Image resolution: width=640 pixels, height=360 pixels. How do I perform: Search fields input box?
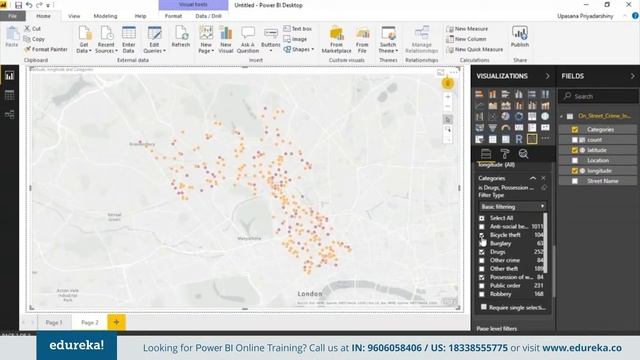click(598, 96)
